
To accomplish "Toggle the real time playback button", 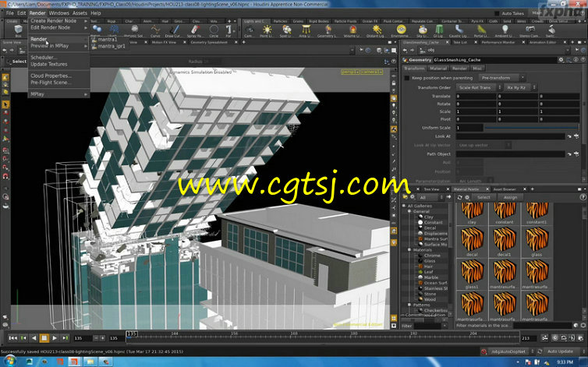I will coord(555,337).
